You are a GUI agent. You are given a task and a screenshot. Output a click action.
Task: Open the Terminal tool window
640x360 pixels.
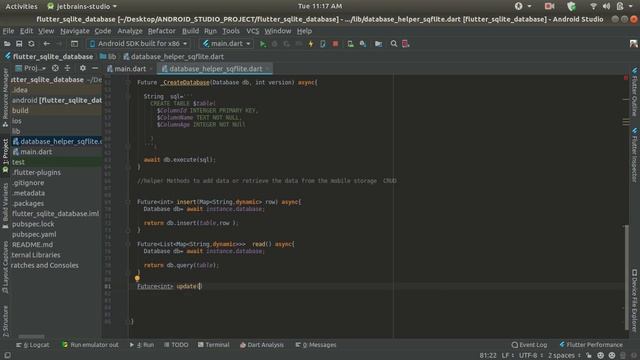213,345
